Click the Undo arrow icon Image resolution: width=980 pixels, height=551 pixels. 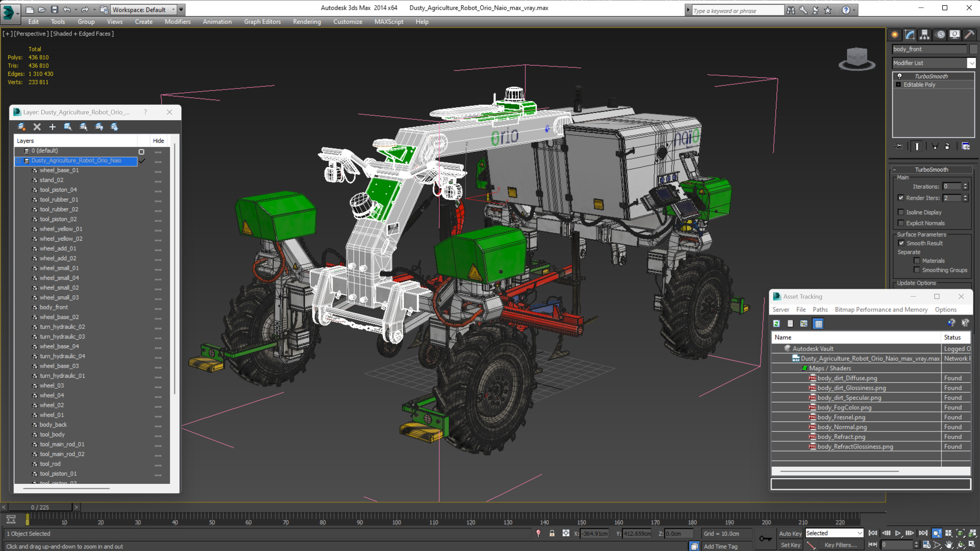67,10
